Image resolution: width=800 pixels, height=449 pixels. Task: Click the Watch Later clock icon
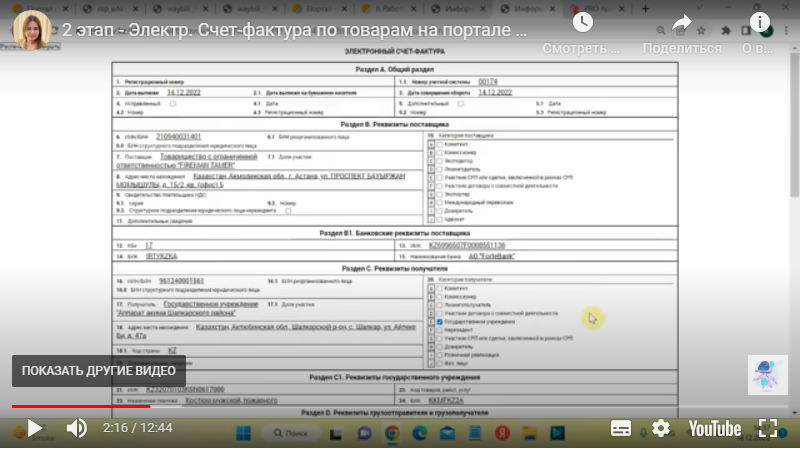click(582, 22)
